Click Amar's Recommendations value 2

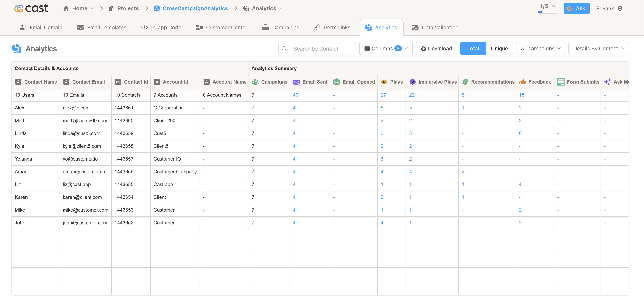pos(463,172)
